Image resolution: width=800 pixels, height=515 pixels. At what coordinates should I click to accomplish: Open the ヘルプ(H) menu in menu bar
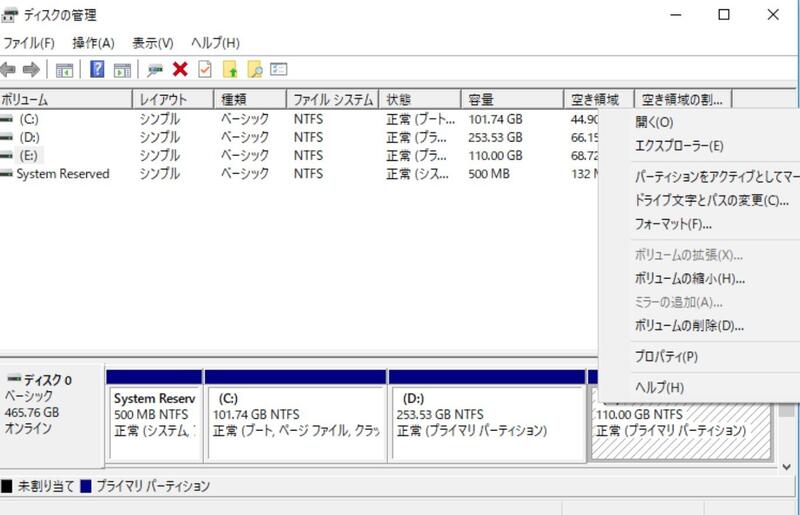pyautogui.click(x=215, y=43)
